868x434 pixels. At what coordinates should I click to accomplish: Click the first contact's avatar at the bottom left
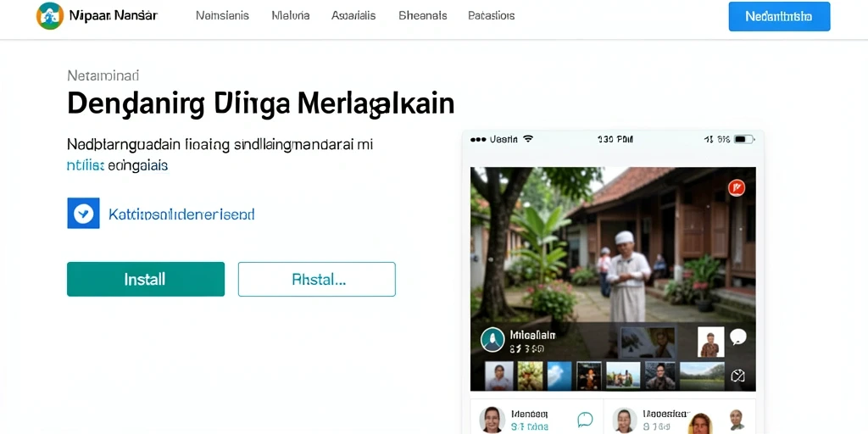[492, 419]
